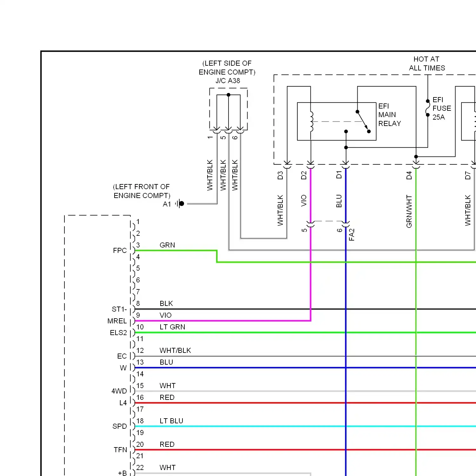Viewport: 476px width, 476px height.
Task: Click the "W" terminal label
Action: (123, 368)
